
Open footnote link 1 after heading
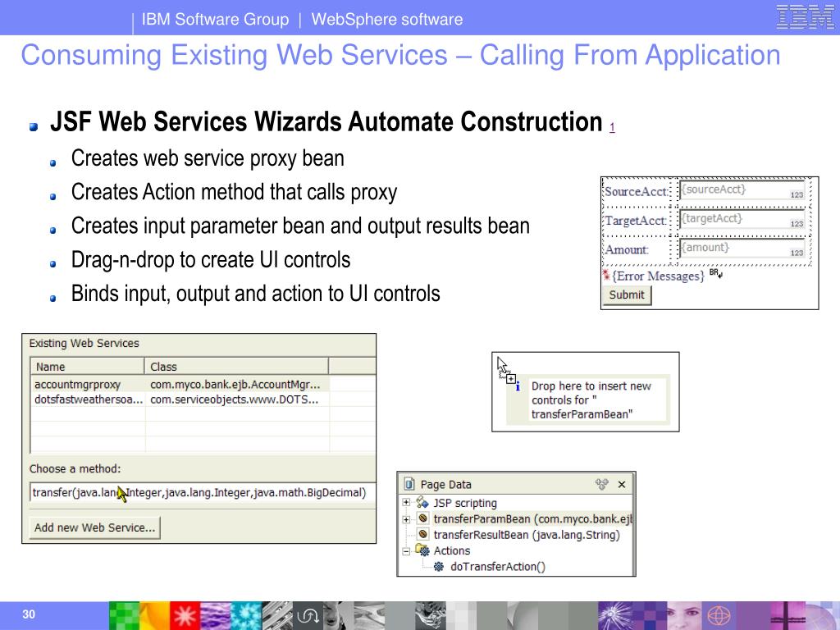tap(612, 127)
